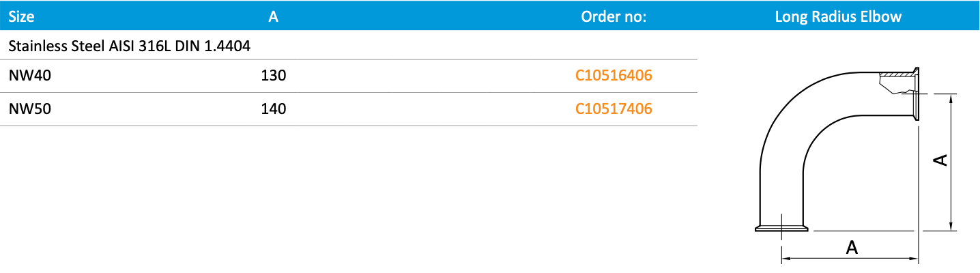Click the Stainless Steel AISI 316L material row
The image size is (980, 273).
pyautogui.click(x=130, y=47)
